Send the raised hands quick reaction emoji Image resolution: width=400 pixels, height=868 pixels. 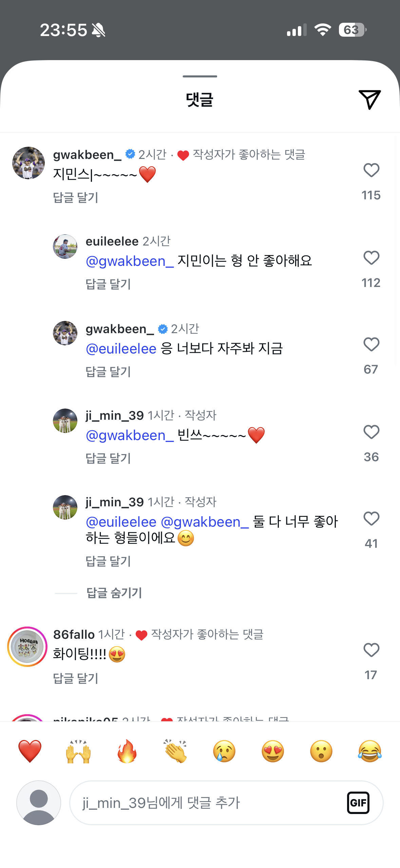[x=78, y=751]
